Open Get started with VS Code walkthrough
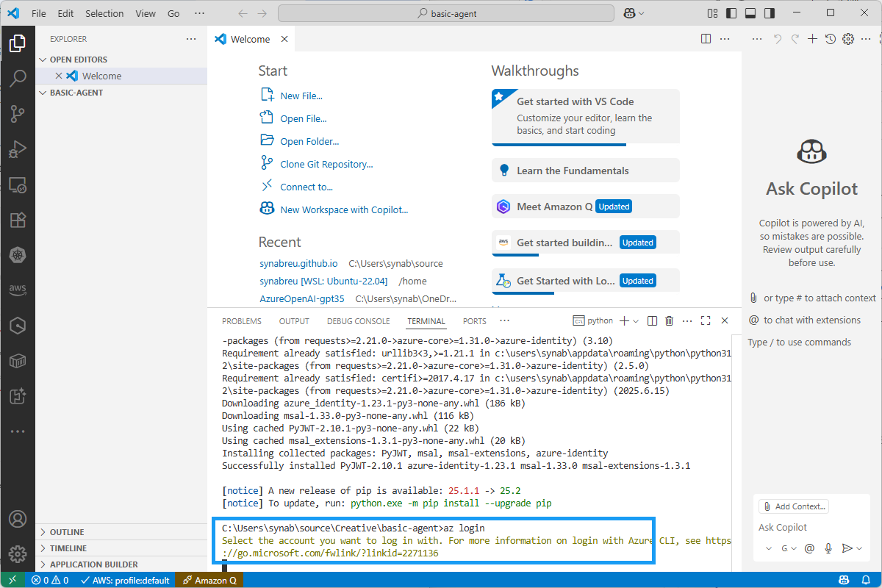The image size is (882, 588). pyautogui.click(x=585, y=116)
